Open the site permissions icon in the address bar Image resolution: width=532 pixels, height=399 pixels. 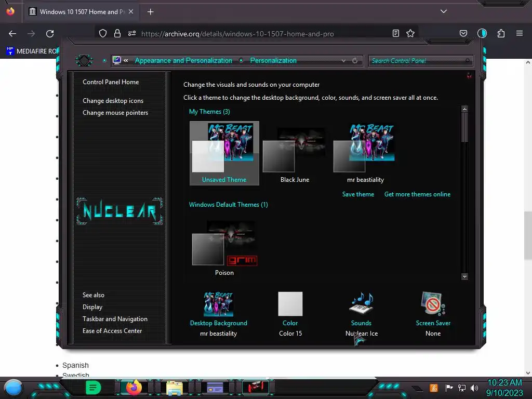point(132,33)
